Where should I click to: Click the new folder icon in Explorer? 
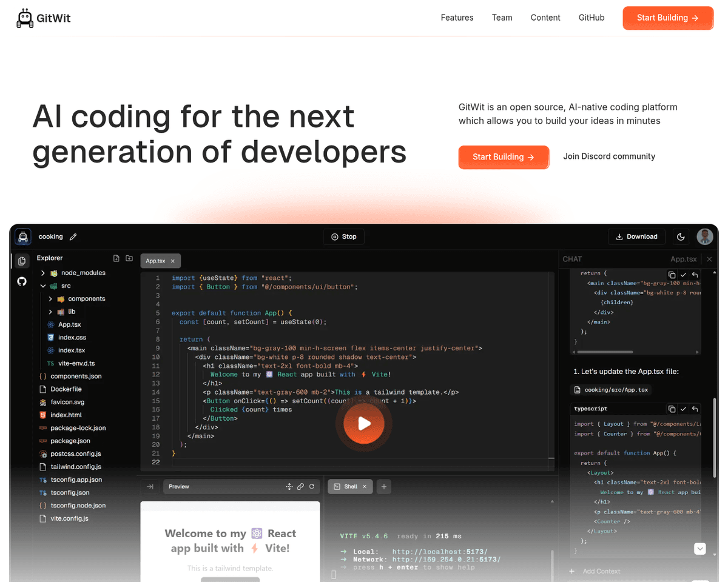tap(129, 258)
